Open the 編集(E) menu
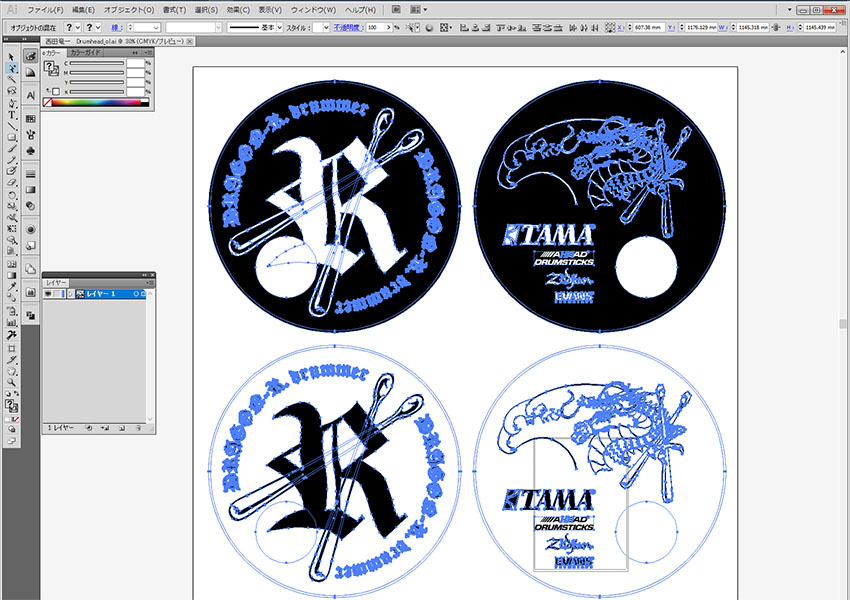Screen dimensions: 850x600 click(83, 10)
